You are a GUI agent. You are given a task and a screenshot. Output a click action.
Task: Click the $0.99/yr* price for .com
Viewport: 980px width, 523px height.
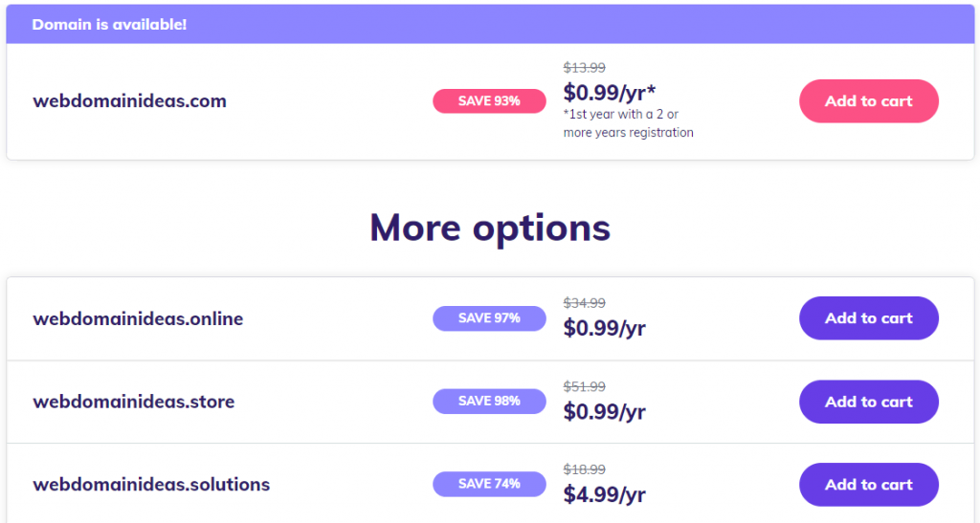click(x=607, y=93)
